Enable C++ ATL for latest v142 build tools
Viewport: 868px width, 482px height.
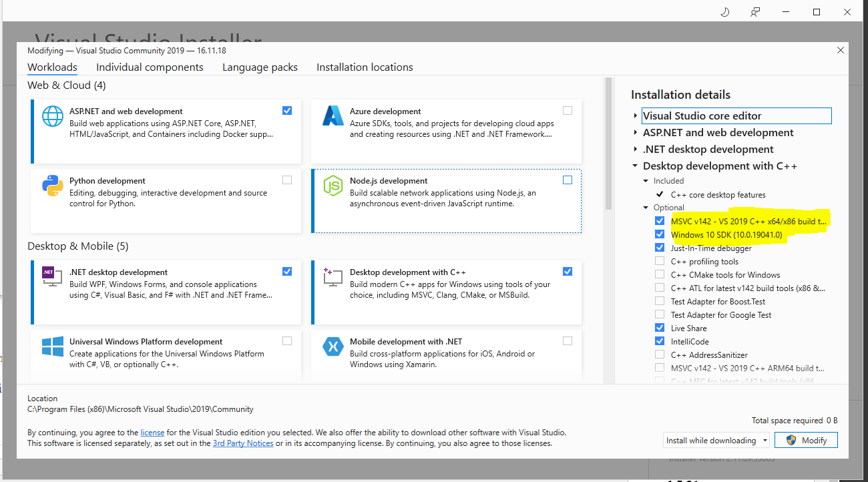pyautogui.click(x=660, y=288)
